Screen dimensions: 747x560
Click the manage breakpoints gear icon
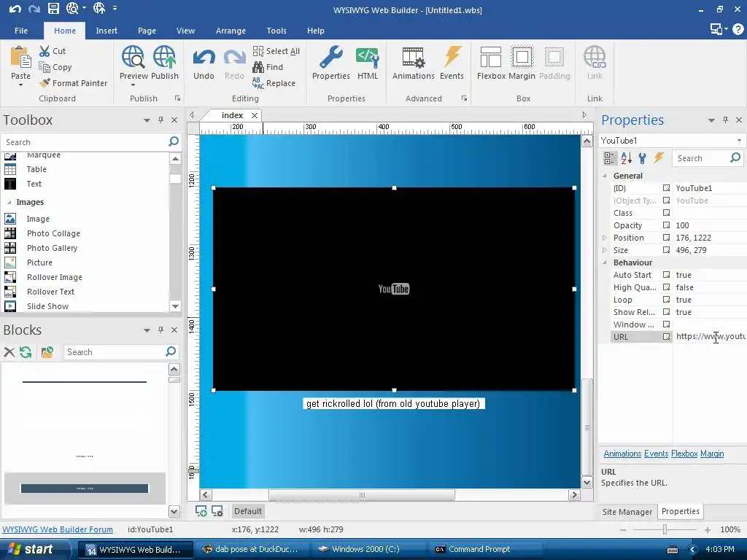(217, 511)
